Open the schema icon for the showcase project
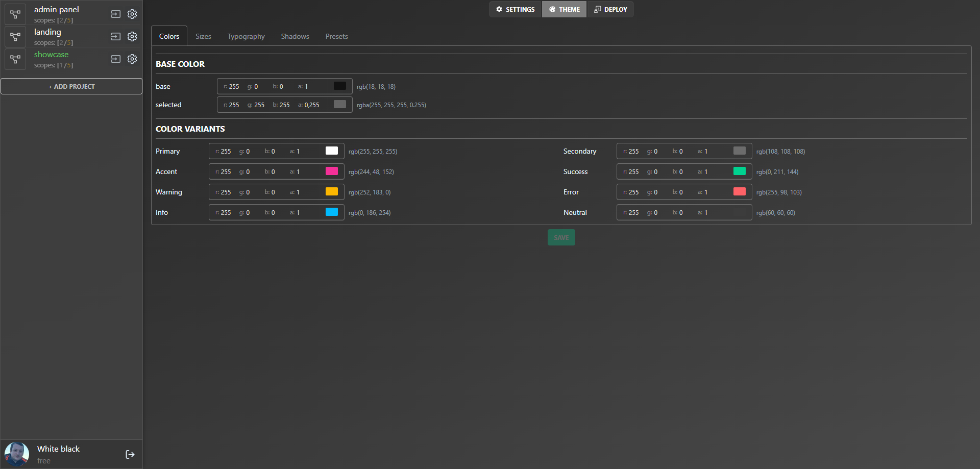The width and height of the screenshot is (980, 469). pos(15,59)
